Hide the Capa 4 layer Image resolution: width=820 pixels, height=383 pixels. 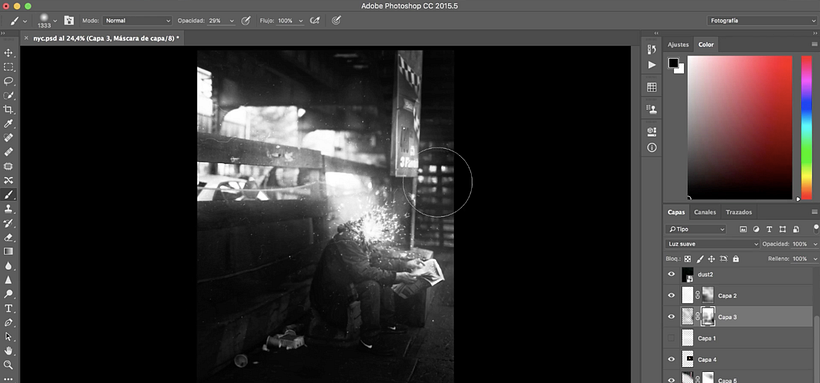pyautogui.click(x=671, y=359)
